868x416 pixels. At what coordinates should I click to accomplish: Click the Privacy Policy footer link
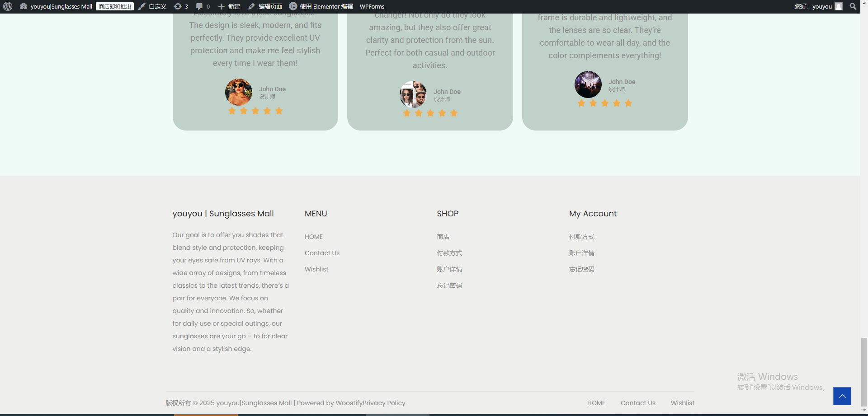point(384,403)
